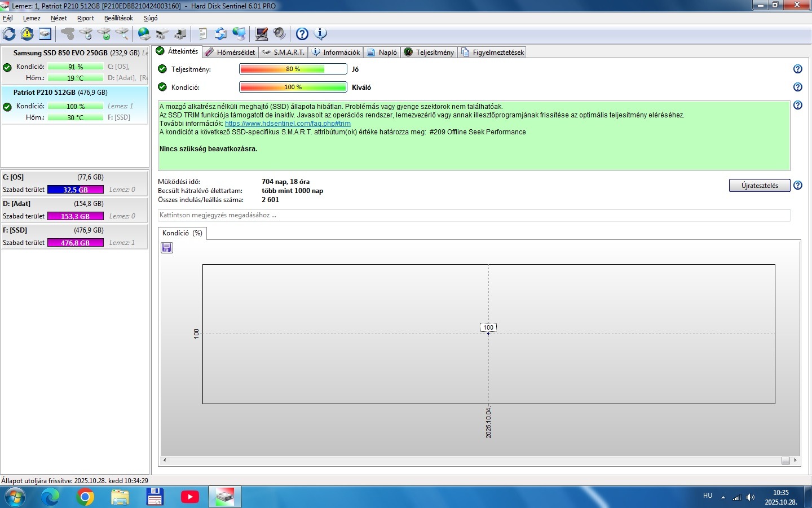812x508 pixels.
Task: Click the chart scrollbar right arrow
Action: pos(795,461)
